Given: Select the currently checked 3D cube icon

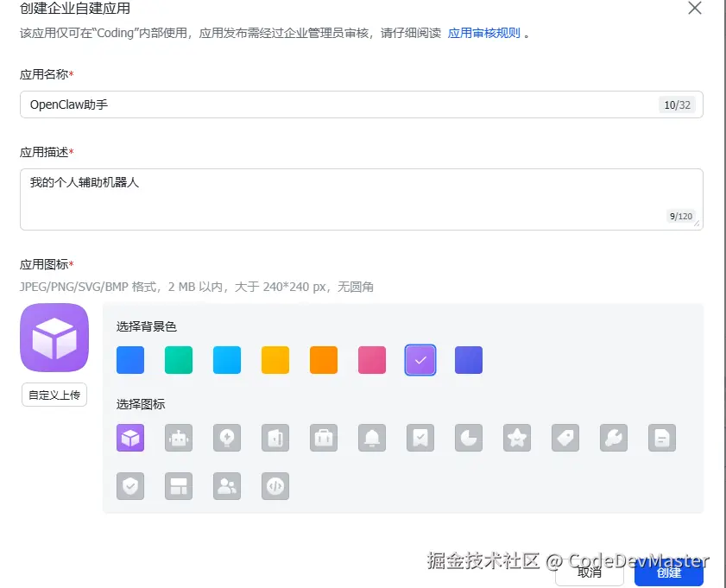Looking at the screenshot, I should click(130, 439).
